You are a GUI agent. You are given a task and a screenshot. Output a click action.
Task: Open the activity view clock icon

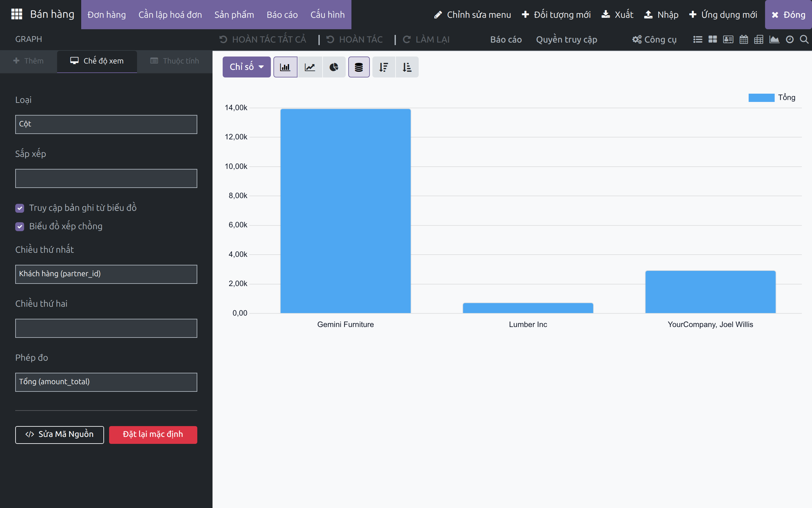tap(790, 40)
